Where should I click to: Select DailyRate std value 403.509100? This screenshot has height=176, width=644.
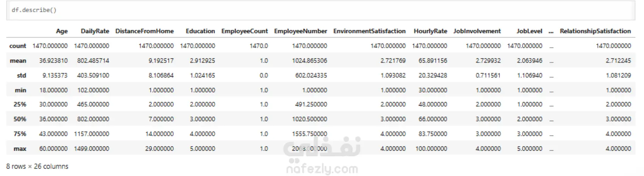(93, 75)
